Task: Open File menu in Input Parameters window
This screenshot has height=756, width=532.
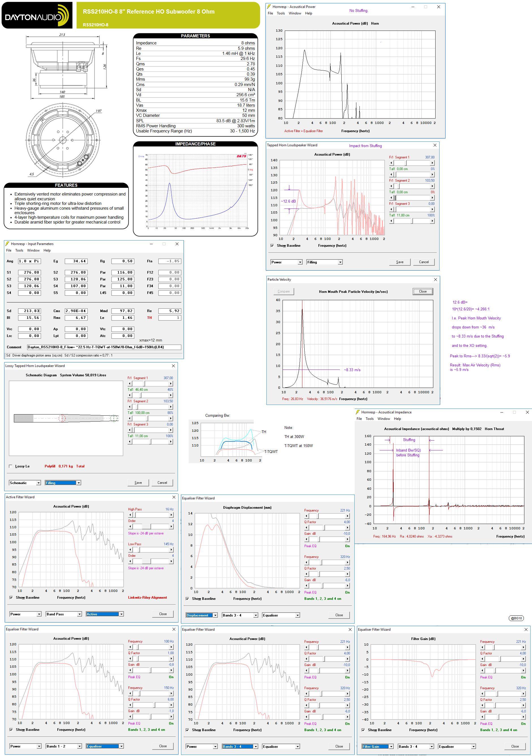Action: click(x=9, y=251)
